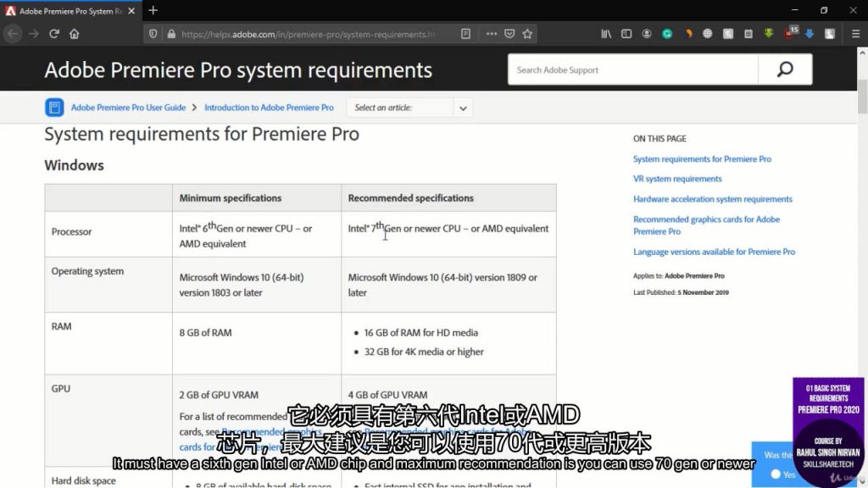868x488 pixels.
Task: Click 'Last Published: 5 November 2019' text
Action: 681,292
